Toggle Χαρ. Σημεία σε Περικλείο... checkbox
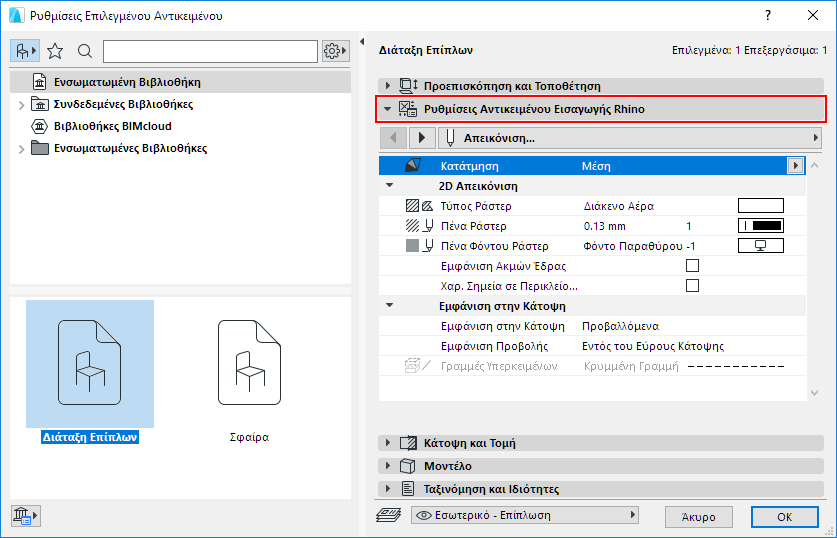Viewport: 837px width, 538px height. 692,286
